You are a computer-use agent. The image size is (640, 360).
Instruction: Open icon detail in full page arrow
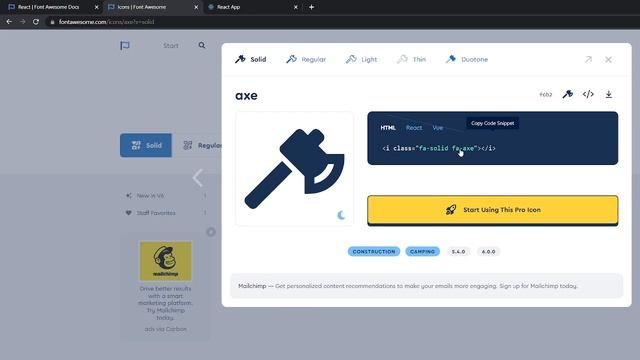(x=588, y=60)
